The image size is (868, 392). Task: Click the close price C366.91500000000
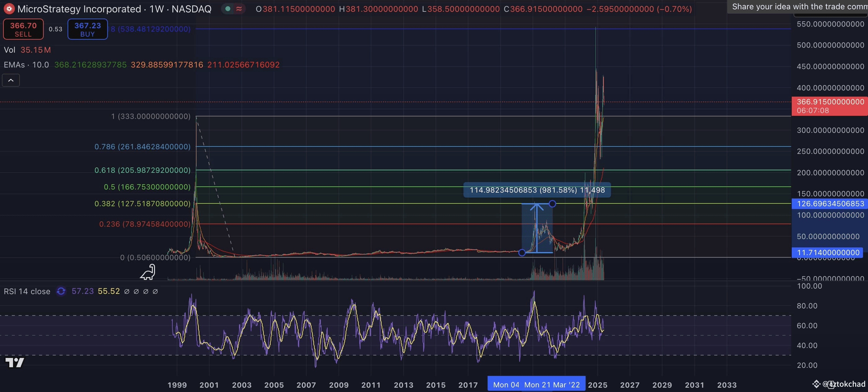click(543, 9)
